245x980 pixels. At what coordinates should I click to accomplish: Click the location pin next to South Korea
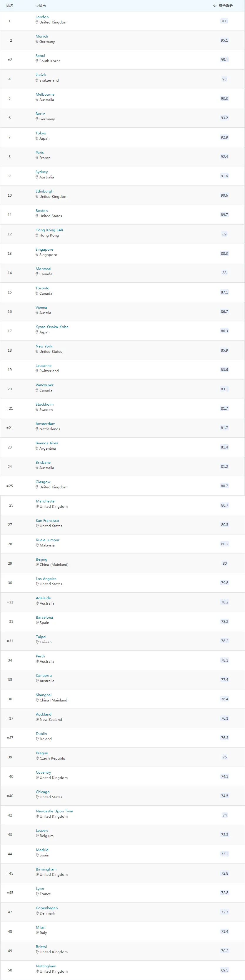click(x=37, y=61)
